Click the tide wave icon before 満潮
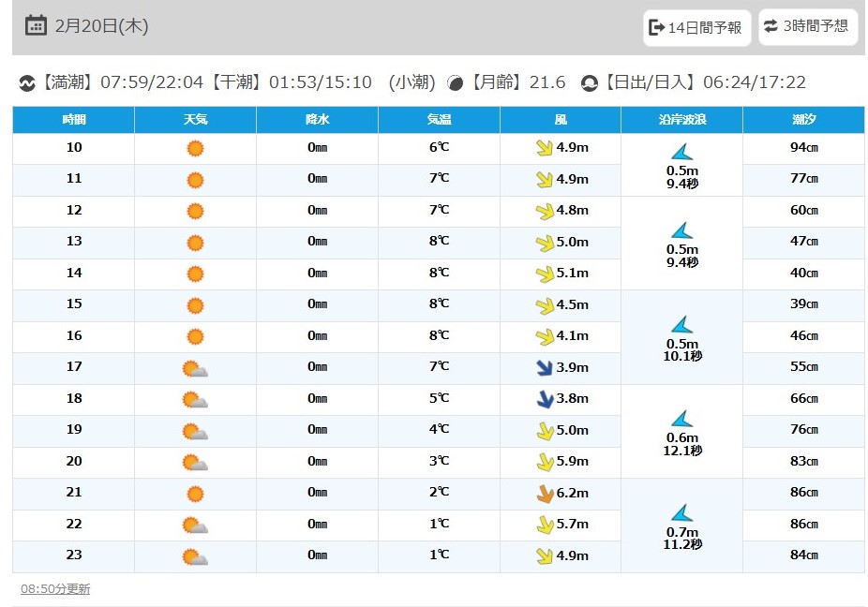Viewport: 868px width, 607px height. pyautogui.click(x=27, y=83)
